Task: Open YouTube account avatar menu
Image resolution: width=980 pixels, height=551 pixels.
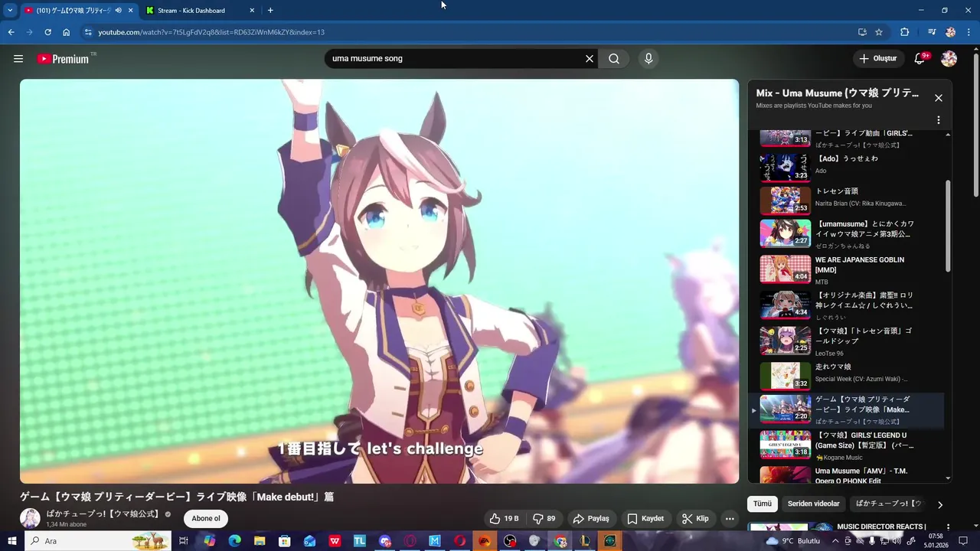Action: (949, 59)
